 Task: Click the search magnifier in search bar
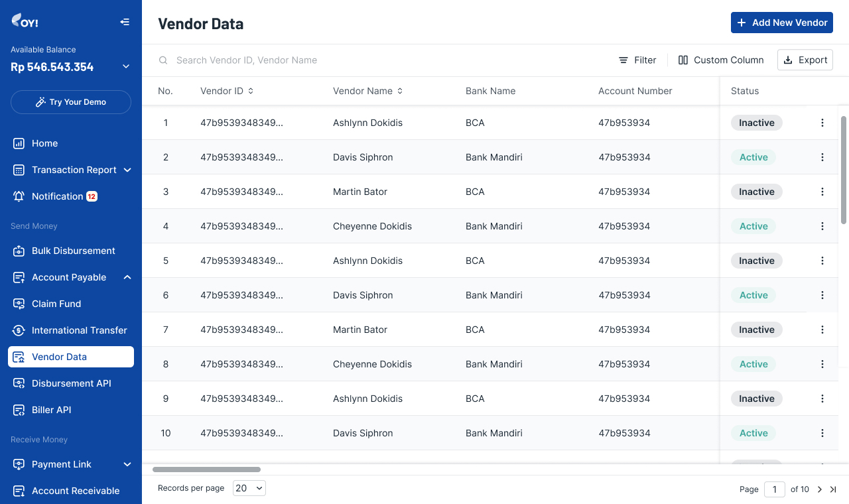point(163,60)
